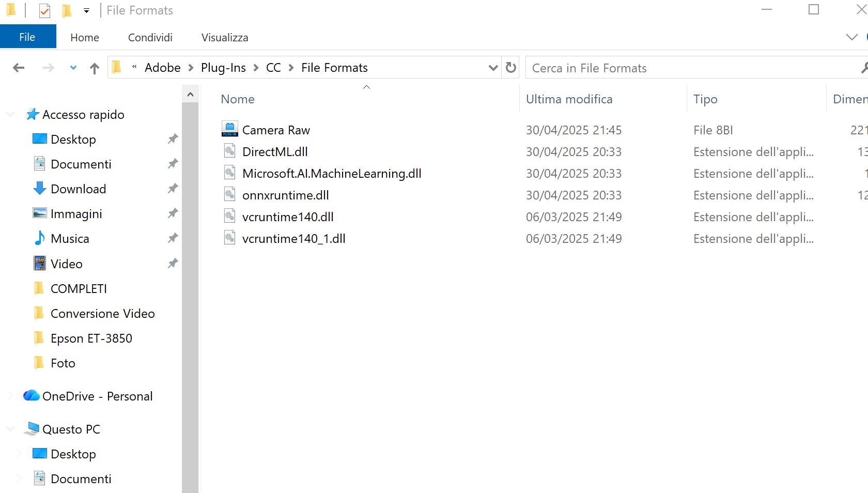The height and width of the screenshot is (493, 868).
Task: Sort by the Tipo column header
Action: (x=705, y=99)
